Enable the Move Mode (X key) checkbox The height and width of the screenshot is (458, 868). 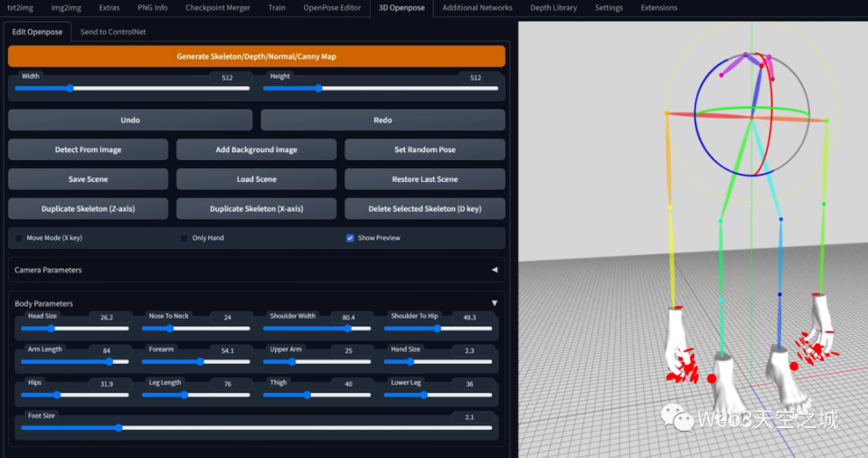click(x=20, y=238)
